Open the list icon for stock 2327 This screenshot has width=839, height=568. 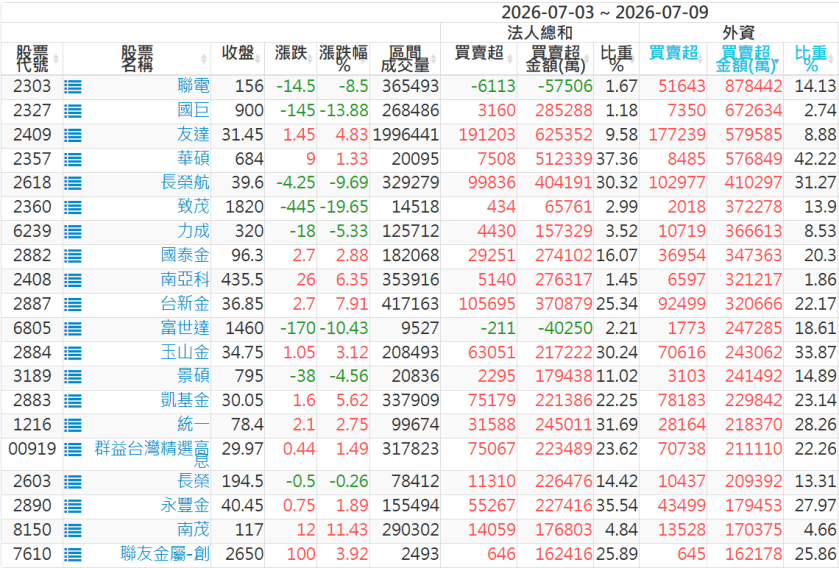73,111
